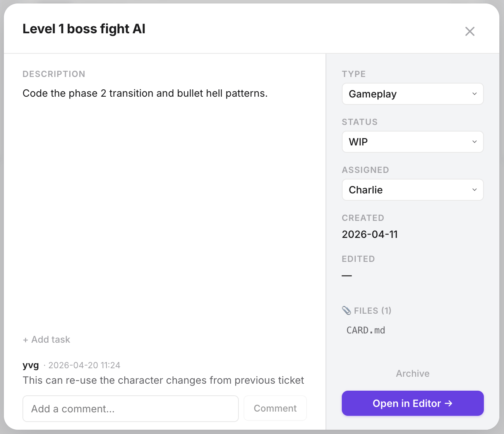The image size is (504, 434).
Task: Archive this card
Action: click(413, 374)
